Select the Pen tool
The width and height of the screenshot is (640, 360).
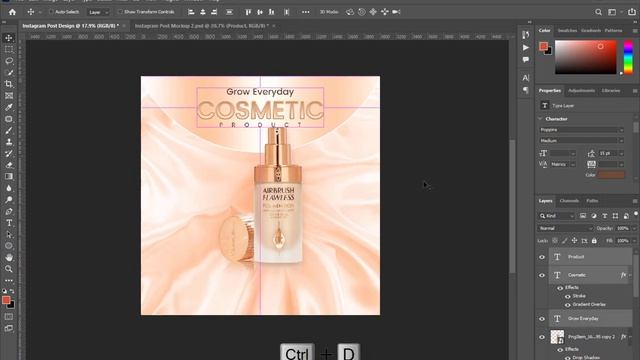point(9,211)
